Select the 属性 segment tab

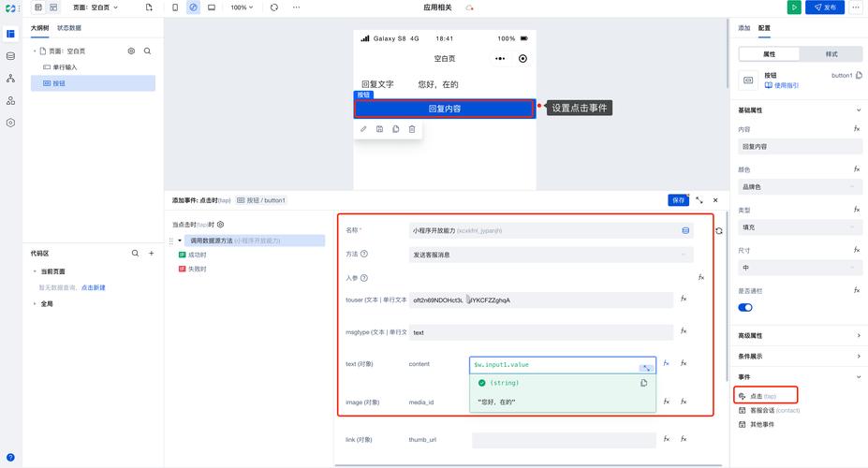pyautogui.click(x=769, y=54)
